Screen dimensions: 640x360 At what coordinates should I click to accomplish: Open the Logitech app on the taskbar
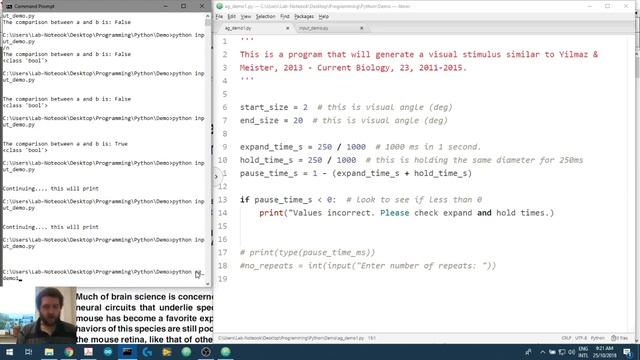tap(147, 352)
